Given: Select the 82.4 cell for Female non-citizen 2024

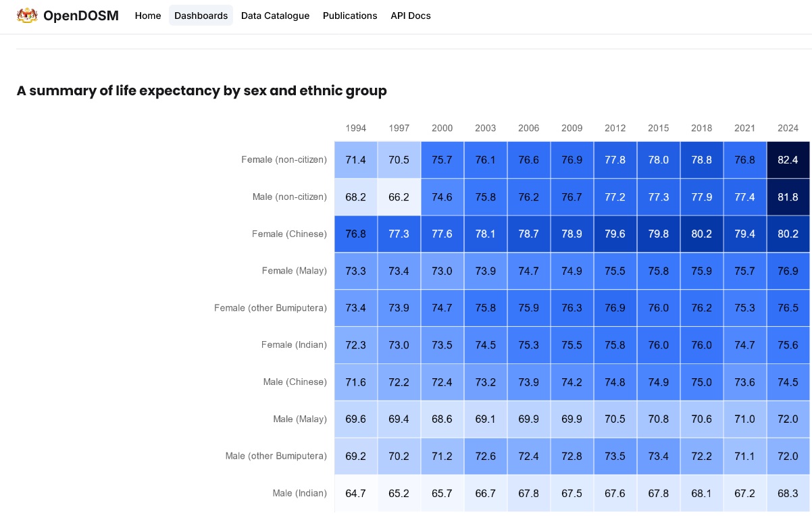Looking at the screenshot, I should point(788,160).
